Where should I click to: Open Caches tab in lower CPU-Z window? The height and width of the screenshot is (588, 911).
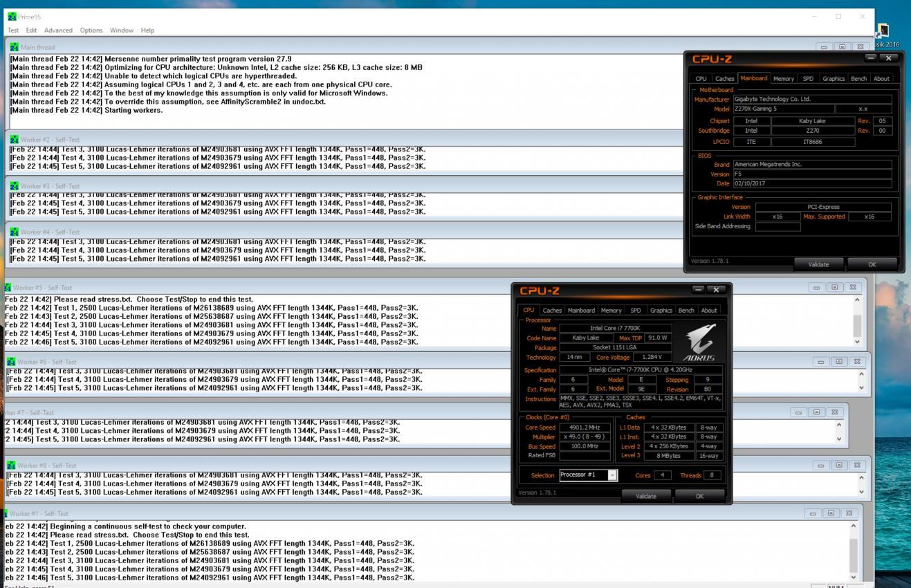click(552, 311)
